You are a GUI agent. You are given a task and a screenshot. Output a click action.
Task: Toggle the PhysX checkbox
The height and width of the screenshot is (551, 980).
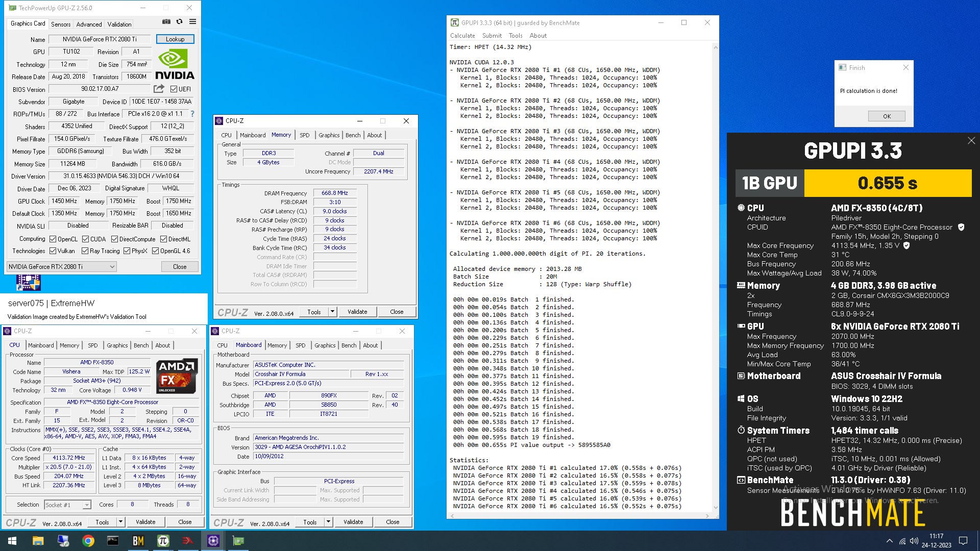127,251
